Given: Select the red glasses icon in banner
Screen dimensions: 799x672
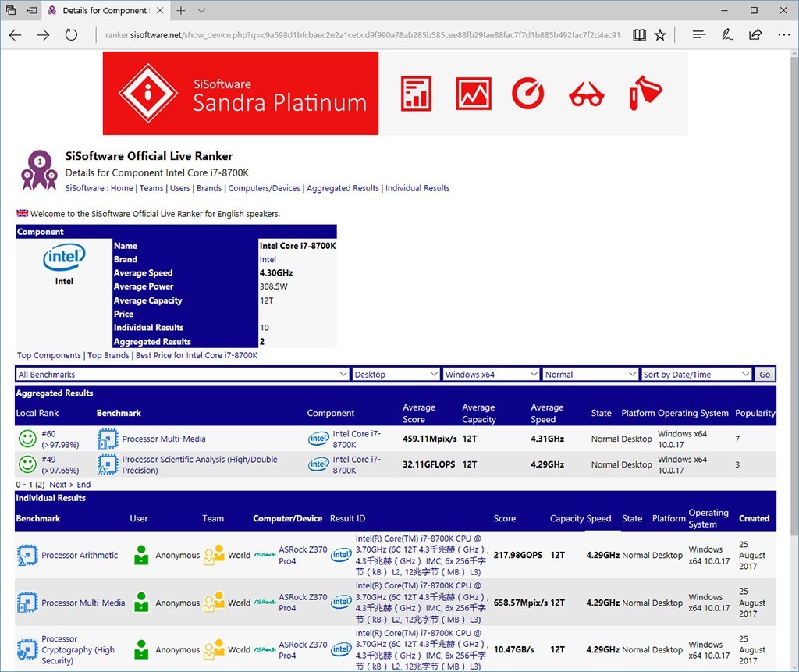Looking at the screenshot, I should (587, 94).
